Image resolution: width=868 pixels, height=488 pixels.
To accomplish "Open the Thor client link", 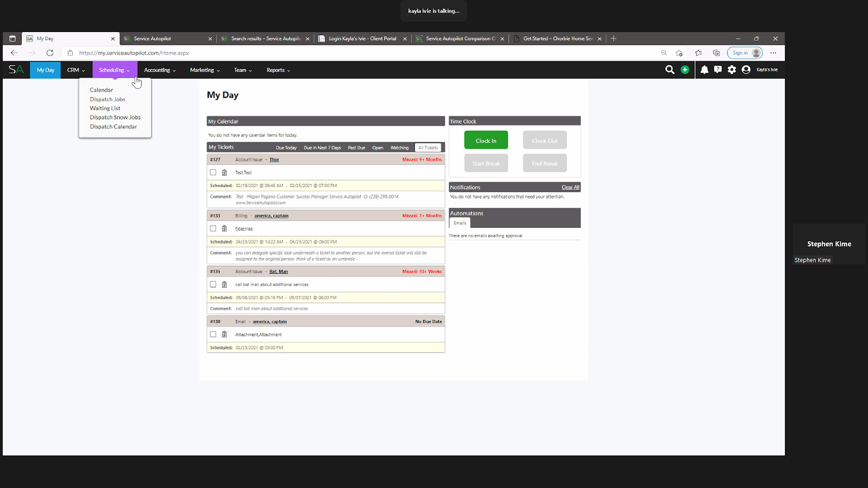I will (274, 159).
